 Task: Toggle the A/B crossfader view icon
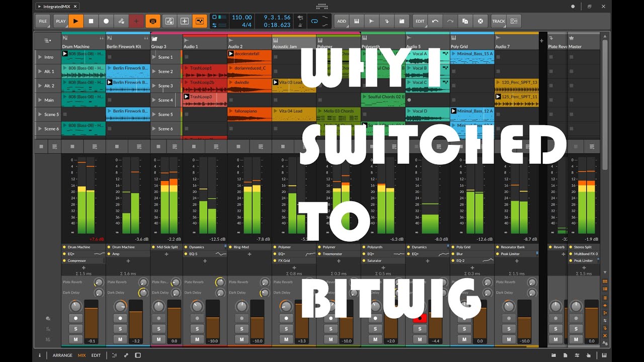[605, 343]
